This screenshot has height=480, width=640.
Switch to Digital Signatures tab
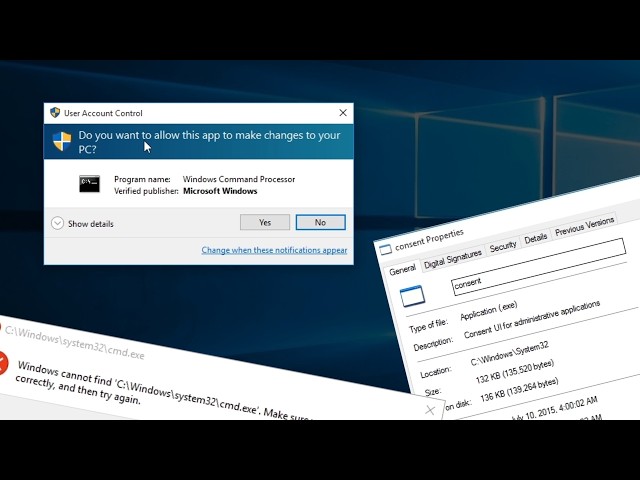(453, 259)
